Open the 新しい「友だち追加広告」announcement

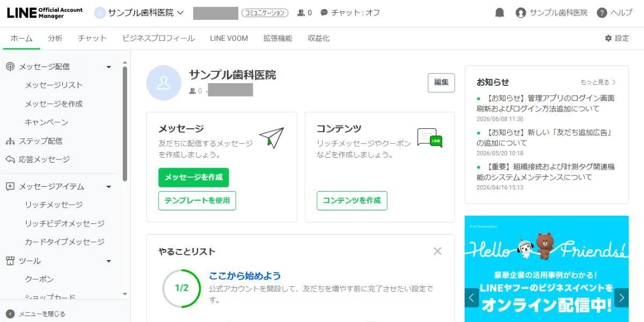point(544,138)
